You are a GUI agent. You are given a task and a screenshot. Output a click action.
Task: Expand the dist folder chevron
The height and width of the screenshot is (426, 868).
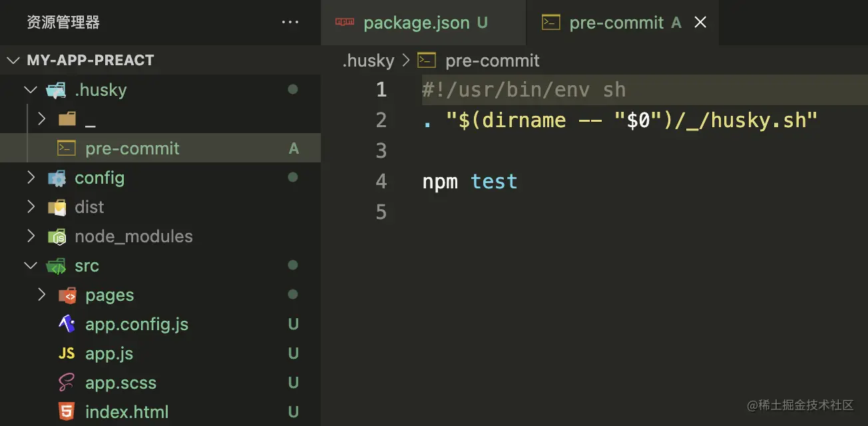31,207
